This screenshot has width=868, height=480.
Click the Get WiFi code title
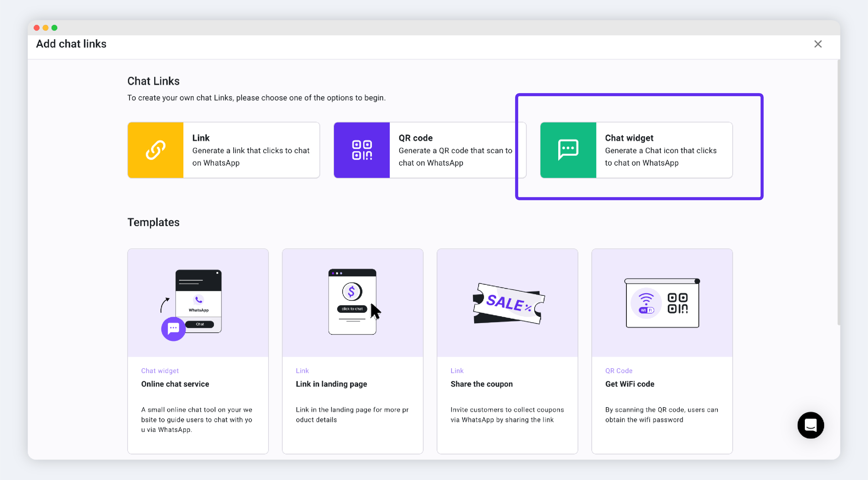[630, 384]
